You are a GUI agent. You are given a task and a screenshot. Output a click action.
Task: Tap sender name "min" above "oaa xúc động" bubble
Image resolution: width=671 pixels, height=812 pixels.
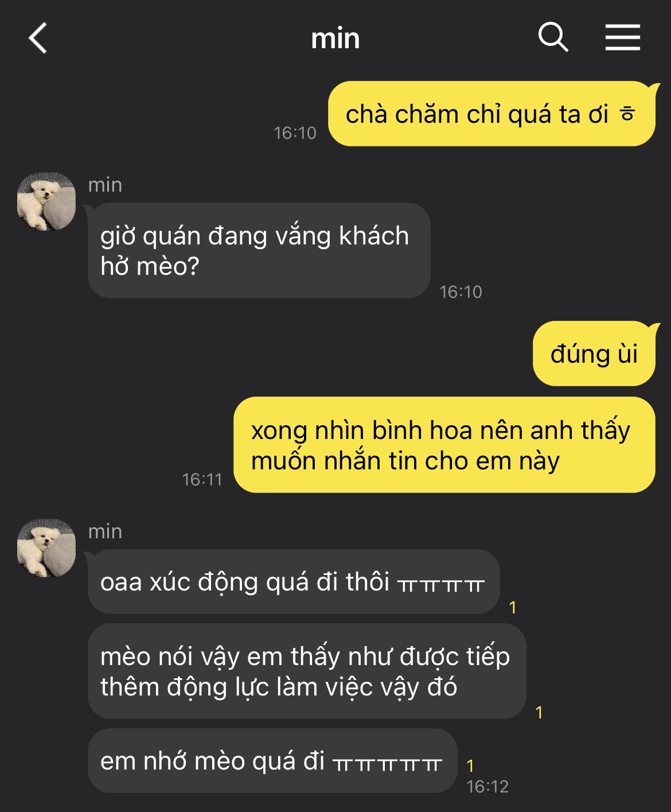(x=105, y=531)
